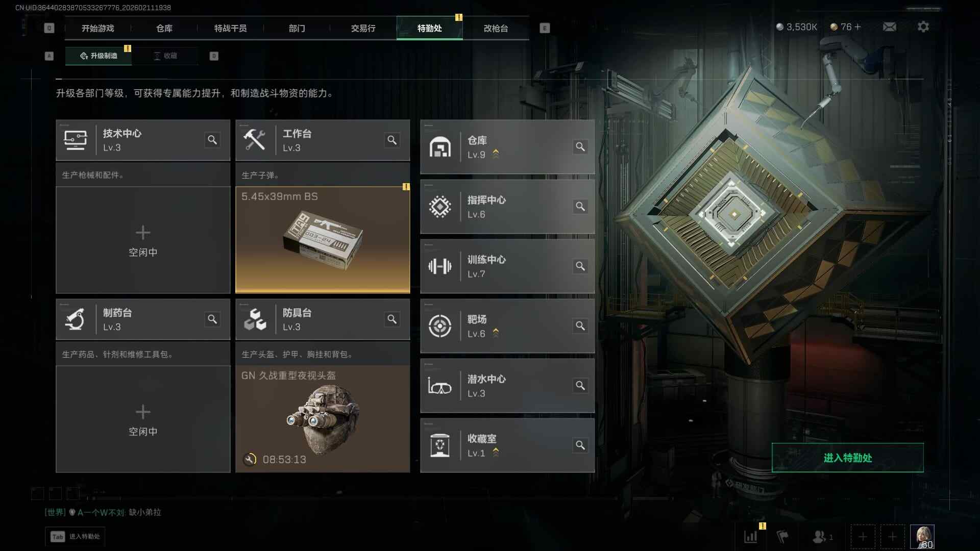This screenshot has height=551, width=980.
Task: Open 潜水中心 Lv.3 department
Action: pos(507,386)
